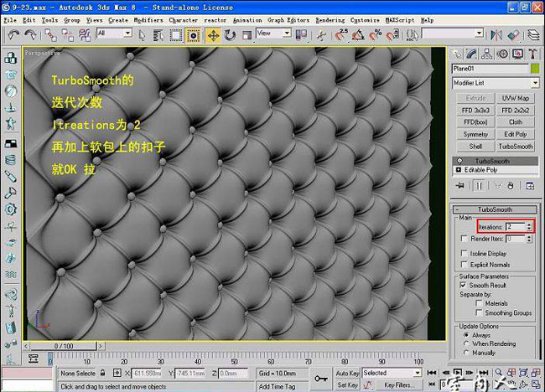
Task: Click the Unlink Selection icon
Action: click(67, 35)
